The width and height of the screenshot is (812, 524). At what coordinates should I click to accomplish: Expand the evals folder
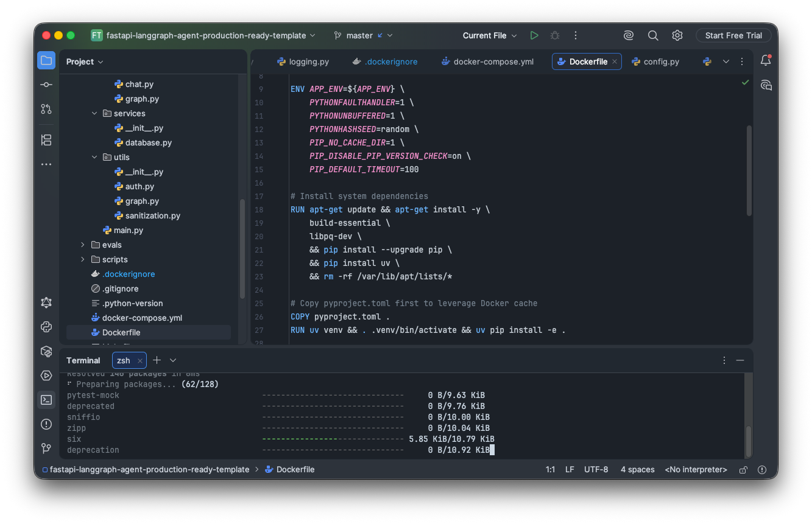[x=83, y=245]
